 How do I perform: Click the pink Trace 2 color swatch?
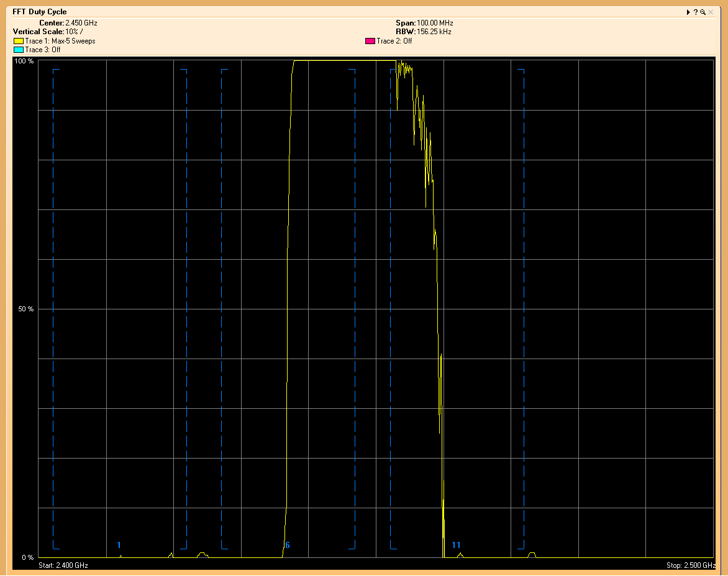370,42
